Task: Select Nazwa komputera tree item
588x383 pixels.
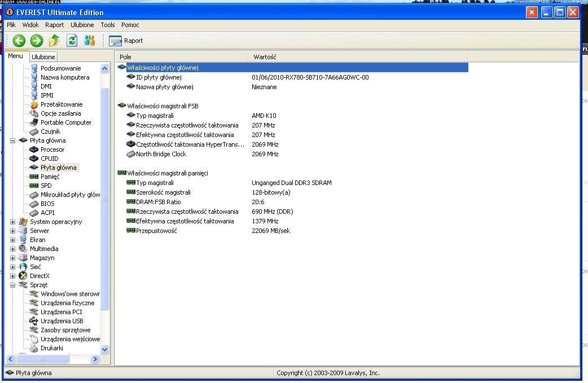Action: tap(65, 77)
